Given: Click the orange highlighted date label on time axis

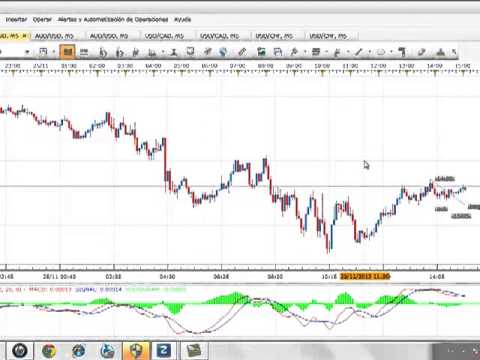Looking at the screenshot, I should [x=365, y=276].
